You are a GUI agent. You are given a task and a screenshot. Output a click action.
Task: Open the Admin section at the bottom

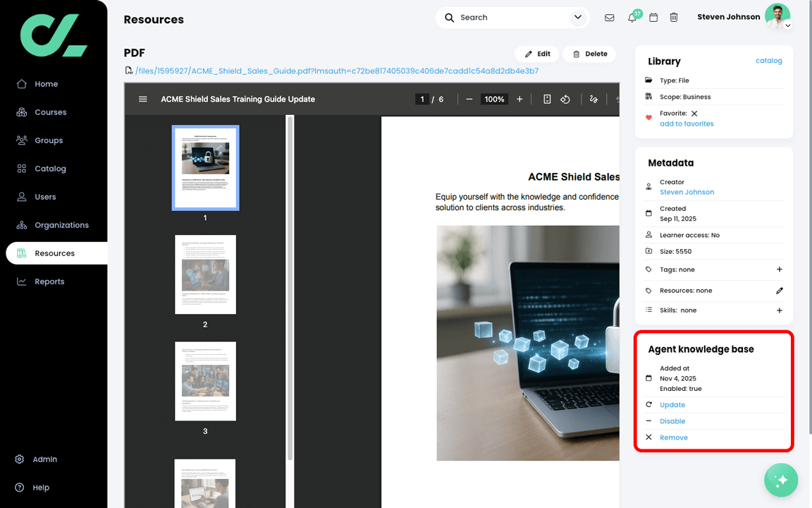[x=45, y=459]
